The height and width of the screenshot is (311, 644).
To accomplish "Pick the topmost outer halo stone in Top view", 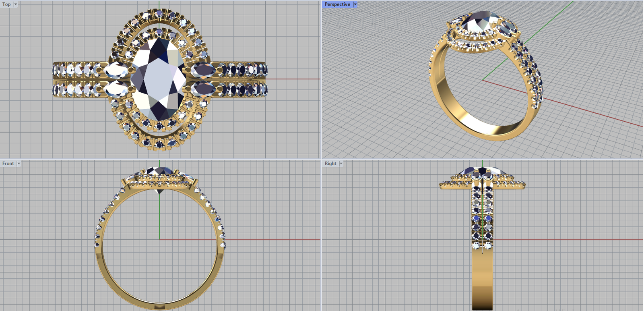I will [x=159, y=14].
